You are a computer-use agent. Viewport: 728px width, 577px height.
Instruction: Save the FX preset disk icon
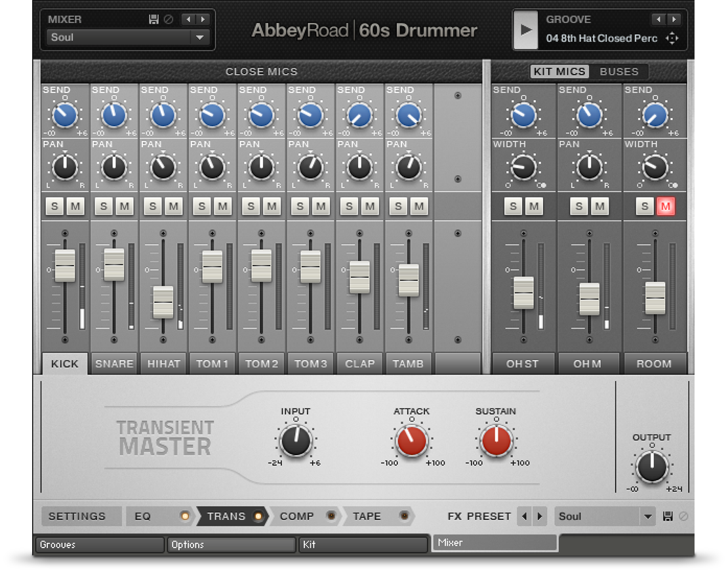coord(668,516)
